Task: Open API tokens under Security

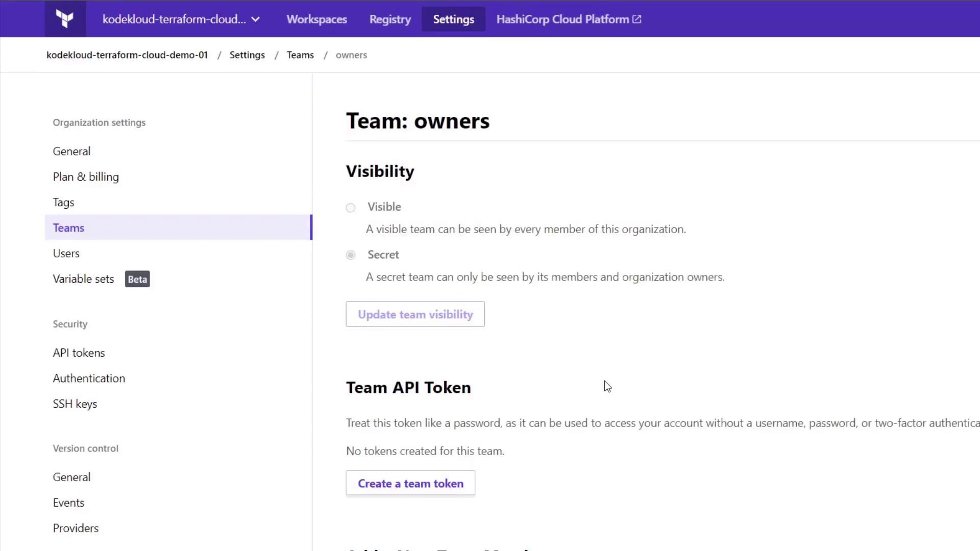Action: (x=79, y=353)
